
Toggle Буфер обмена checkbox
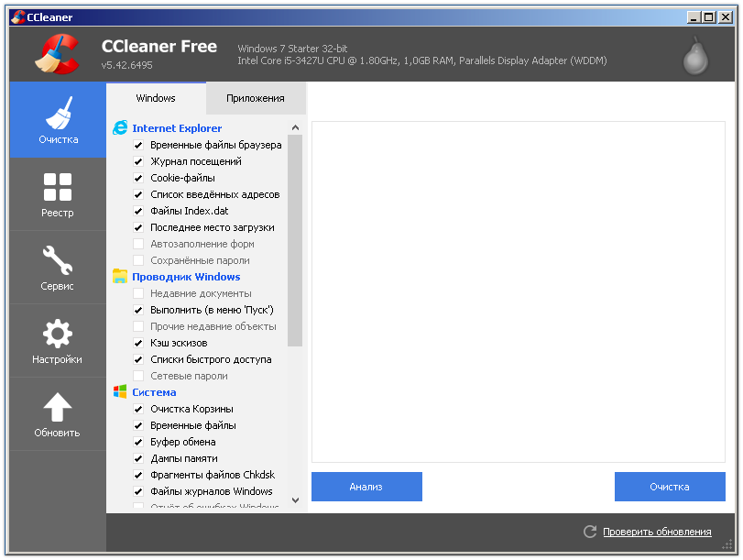pos(138,442)
